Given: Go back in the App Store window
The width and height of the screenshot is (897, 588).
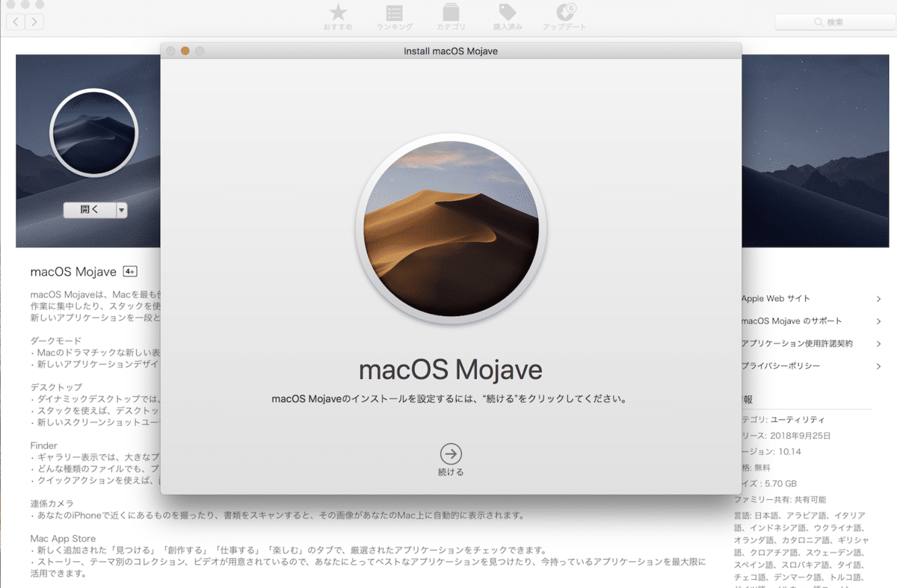Looking at the screenshot, I should [16, 22].
